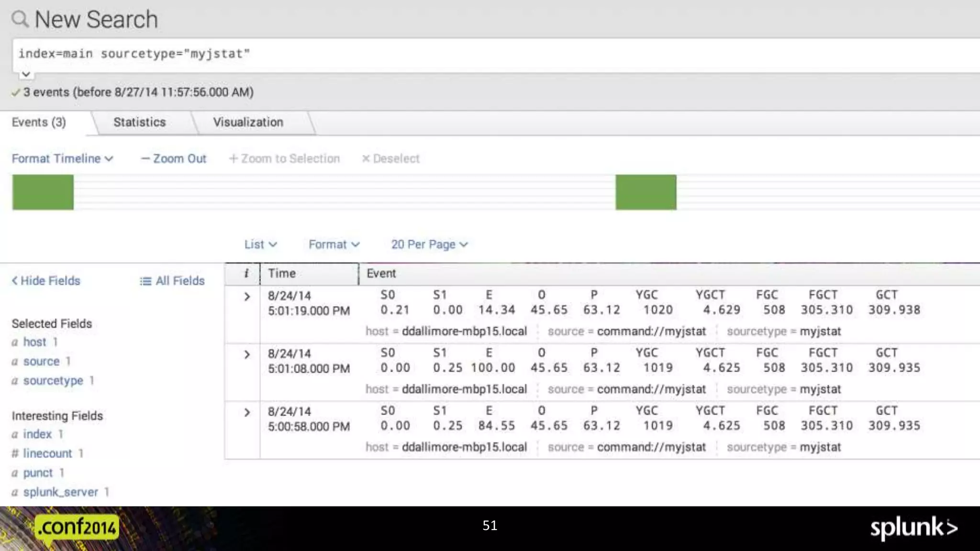
Task: Click the first green timeline bar
Action: pyautogui.click(x=43, y=192)
